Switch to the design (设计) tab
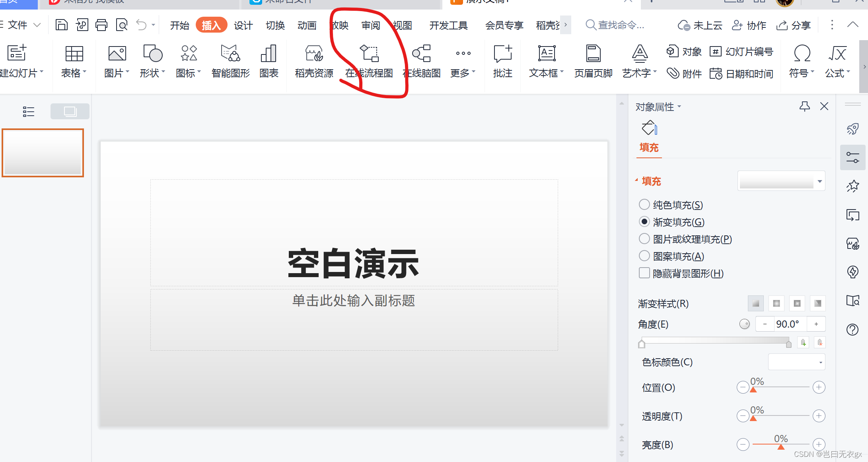868x462 pixels. point(243,25)
